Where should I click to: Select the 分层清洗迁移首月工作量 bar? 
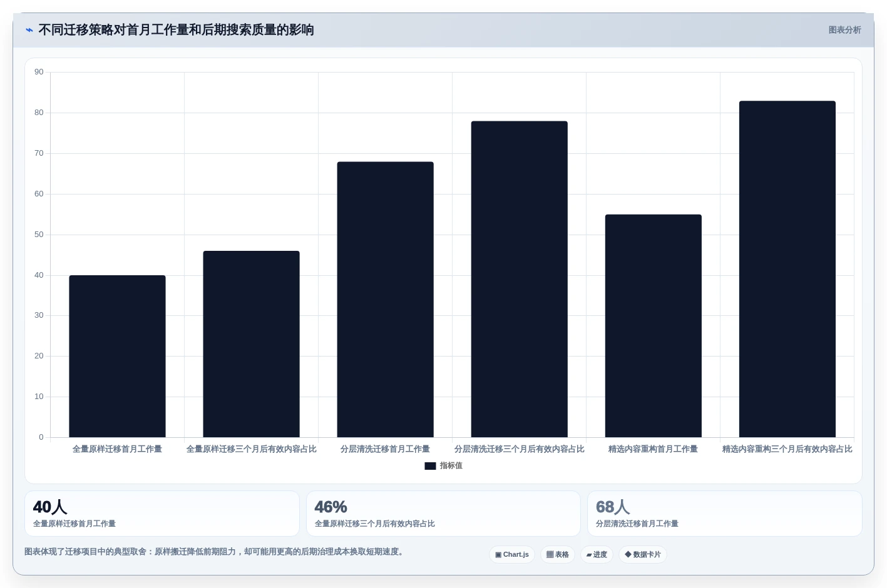[385, 300]
